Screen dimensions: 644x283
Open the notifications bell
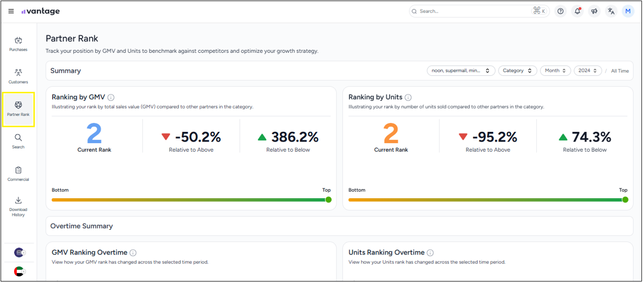(x=577, y=12)
